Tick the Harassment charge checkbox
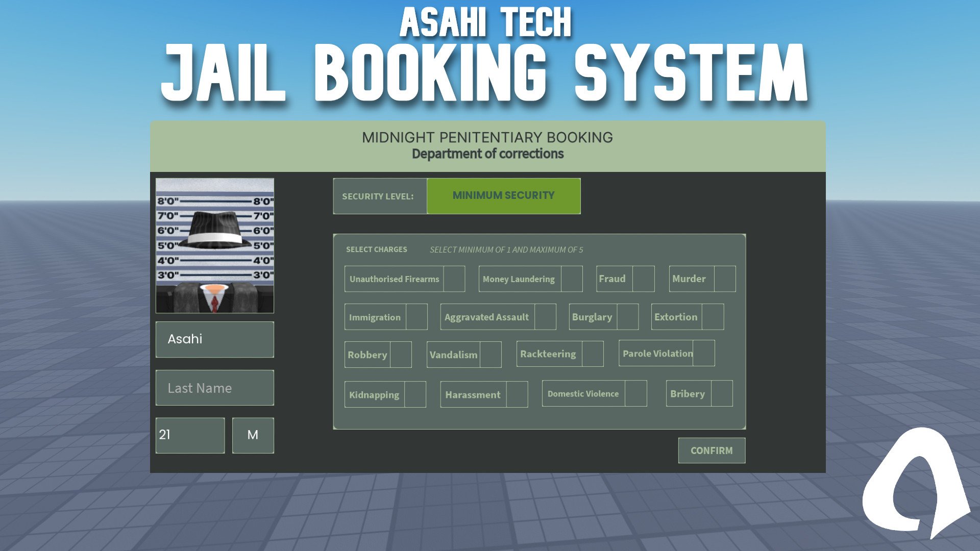980x551 pixels. click(x=517, y=394)
